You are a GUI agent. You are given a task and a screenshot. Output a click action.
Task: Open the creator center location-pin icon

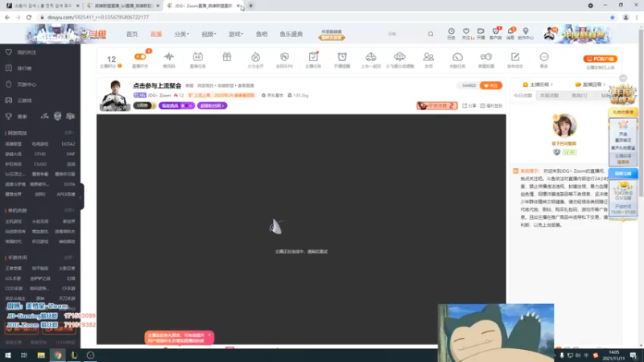pos(526,31)
